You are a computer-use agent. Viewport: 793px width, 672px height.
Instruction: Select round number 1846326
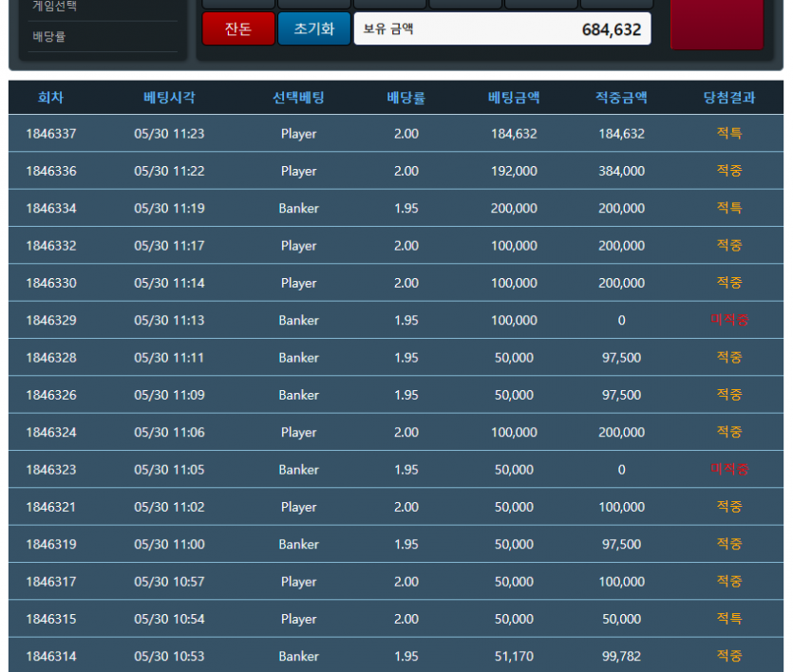(x=51, y=395)
